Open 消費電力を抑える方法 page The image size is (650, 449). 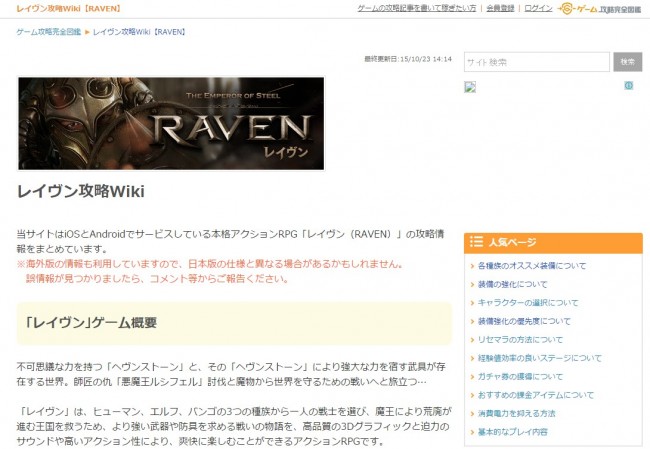(516, 413)
